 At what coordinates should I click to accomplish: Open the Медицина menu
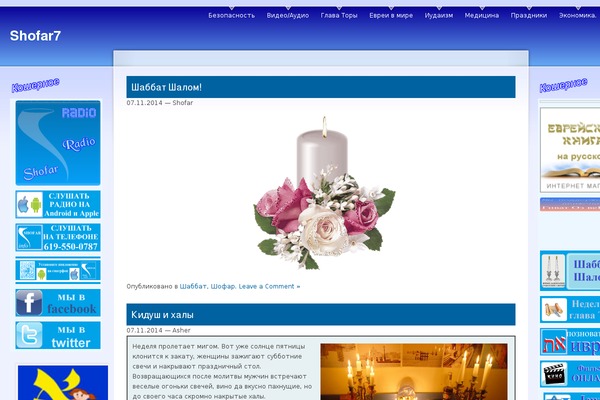pyautogui.click(x=482, y=15)
